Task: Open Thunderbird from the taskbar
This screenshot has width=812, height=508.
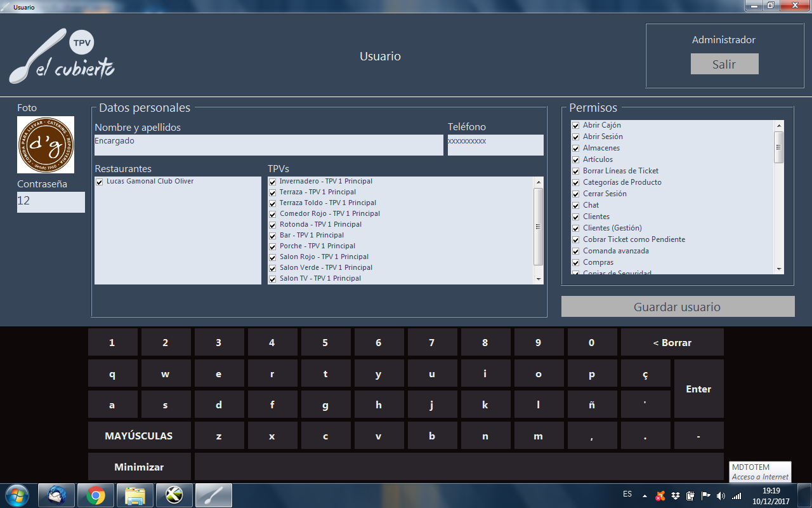Action: click(56, 495)
